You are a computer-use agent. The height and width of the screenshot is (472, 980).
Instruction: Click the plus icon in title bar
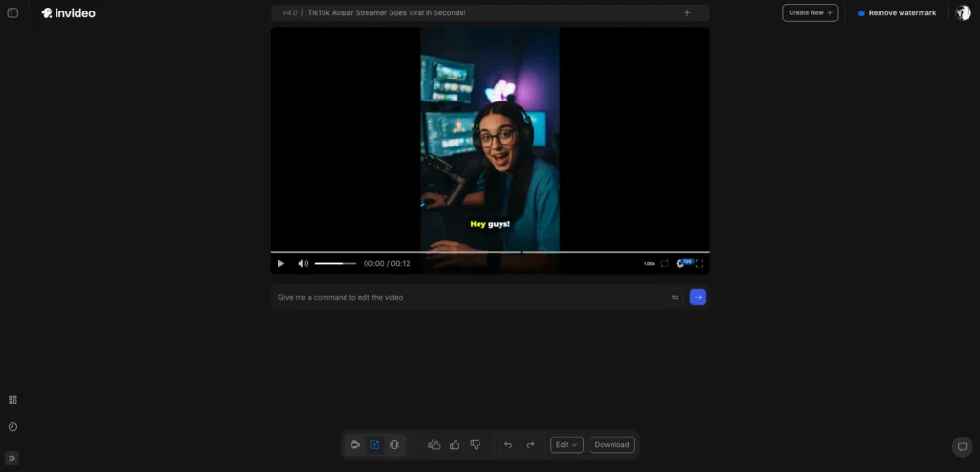(687, 12)
